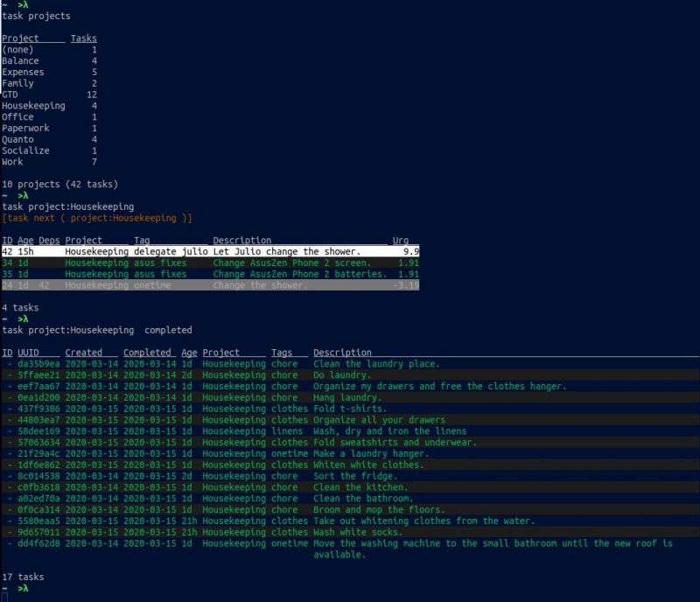Click the Completed column header in completed report
The image size is (700, 602).
coord(147,353)
